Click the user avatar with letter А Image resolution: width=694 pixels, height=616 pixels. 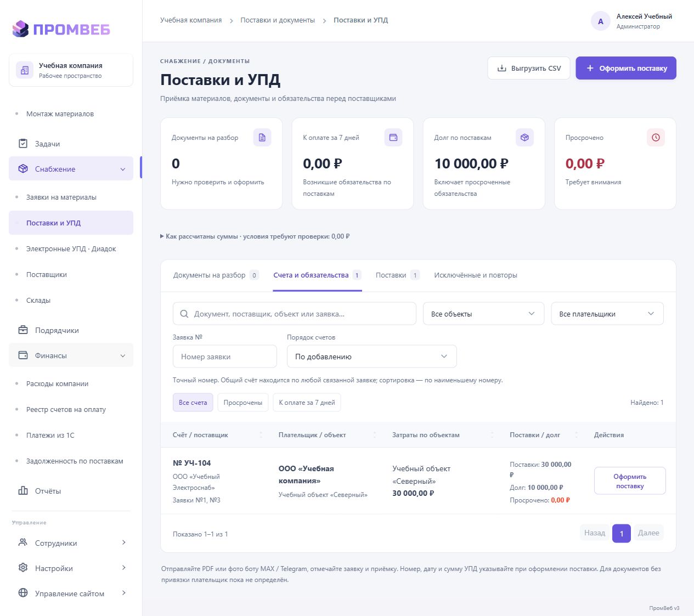(x=601, y=21)
